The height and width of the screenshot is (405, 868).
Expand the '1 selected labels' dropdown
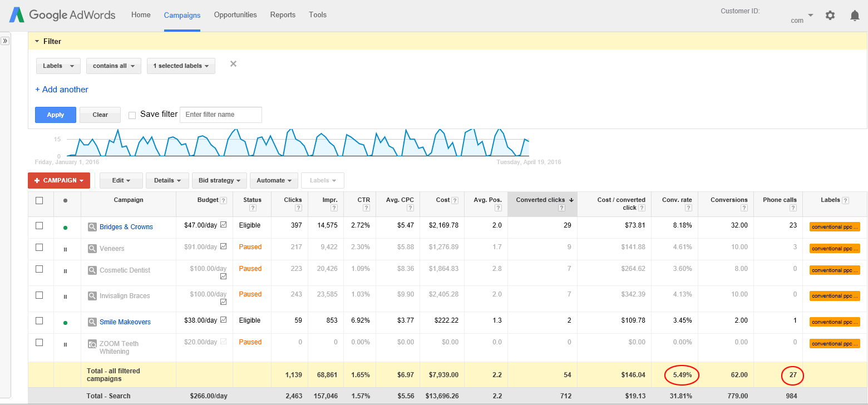coord(181,66)
